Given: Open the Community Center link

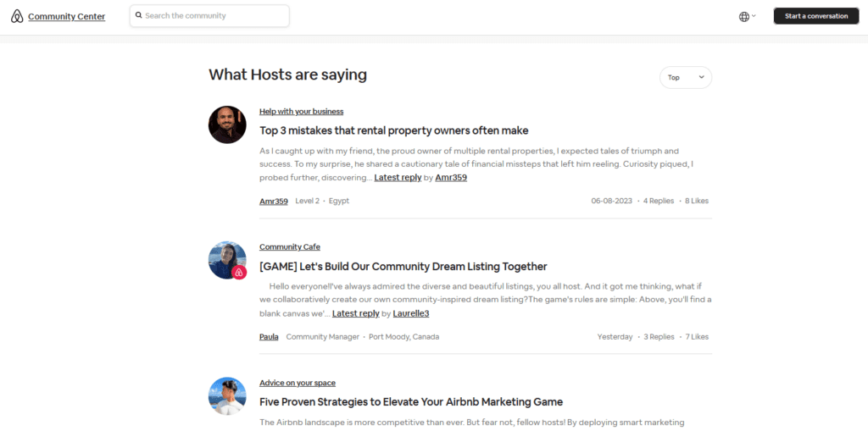Looking at the screenshot, I should (x=66, y=17).
